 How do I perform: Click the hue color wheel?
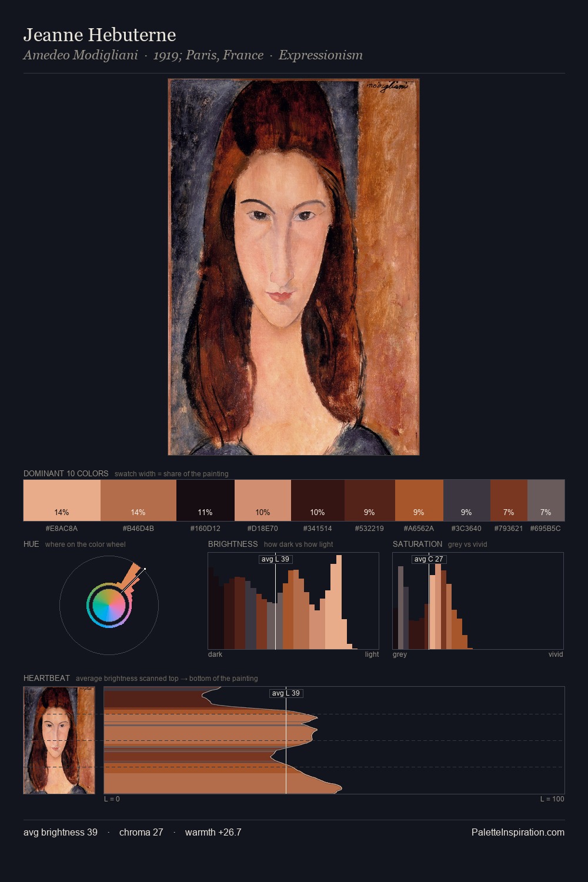pos(109,605)
